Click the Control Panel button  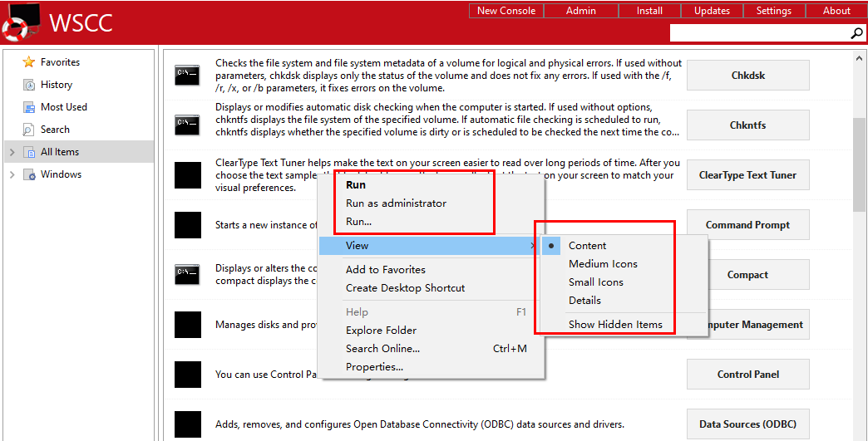[748, 374]
